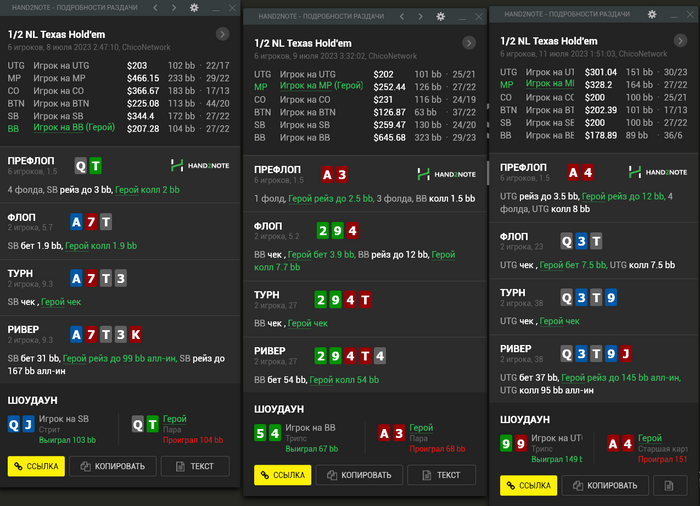Click the blue J card in left window showdown
Viewport: 700px width, 506px height.
click(29, 424)
